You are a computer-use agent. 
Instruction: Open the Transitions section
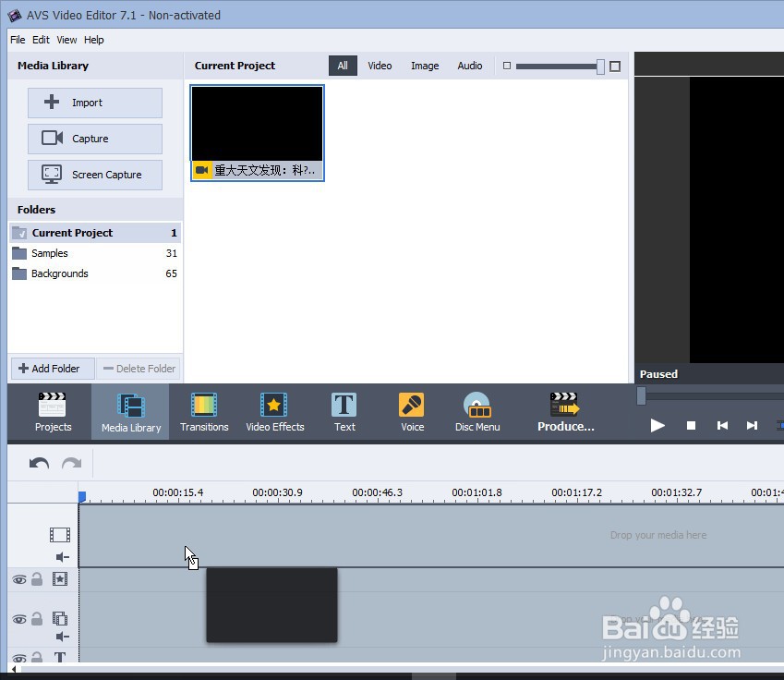(x=204, y=412)
